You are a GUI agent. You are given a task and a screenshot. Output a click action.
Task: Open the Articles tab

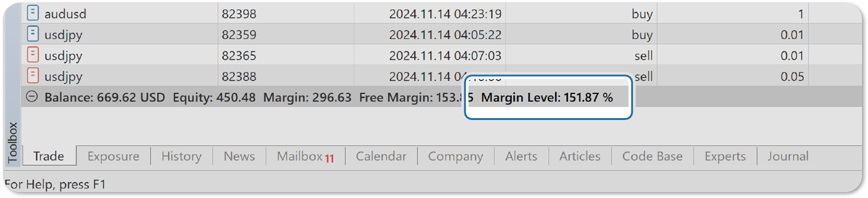click(580, 156)
